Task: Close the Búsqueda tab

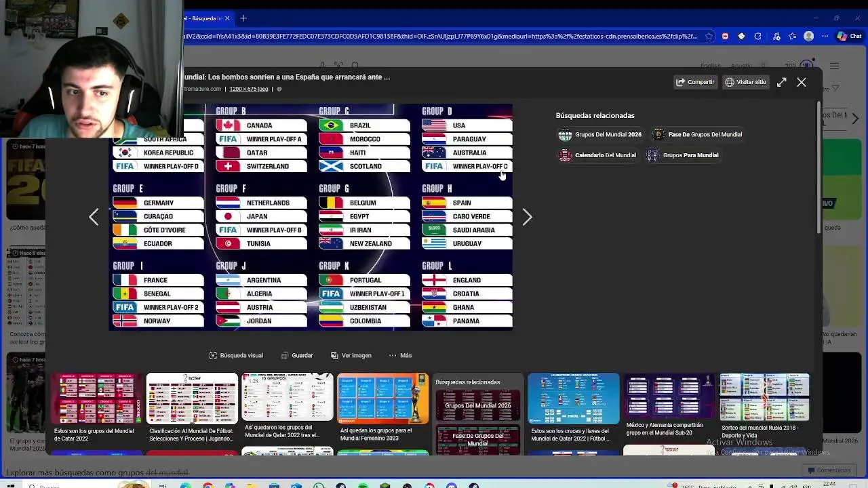Action: coord(227,18)
